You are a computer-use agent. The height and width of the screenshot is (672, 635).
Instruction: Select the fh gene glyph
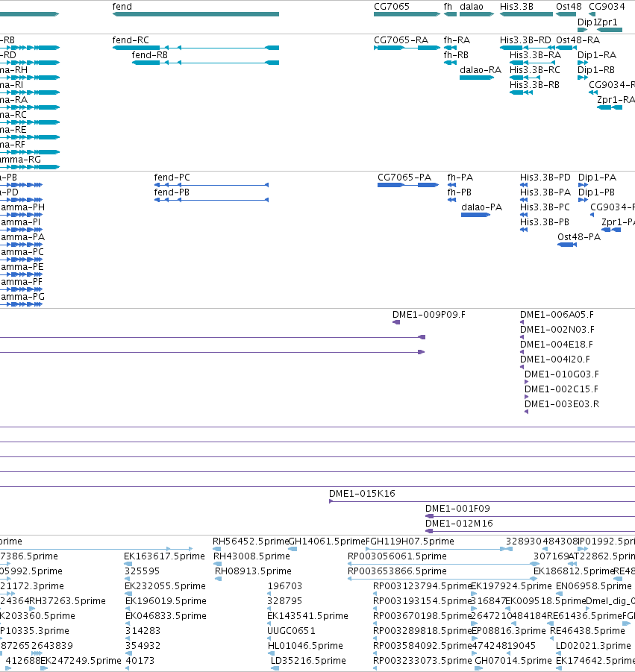click(x=450, y=14)
